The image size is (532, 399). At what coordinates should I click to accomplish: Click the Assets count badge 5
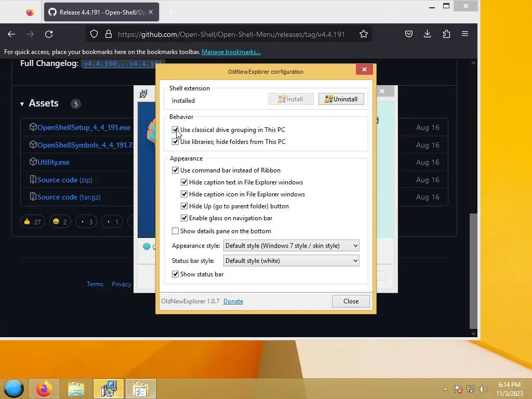(x=76, y=104)
